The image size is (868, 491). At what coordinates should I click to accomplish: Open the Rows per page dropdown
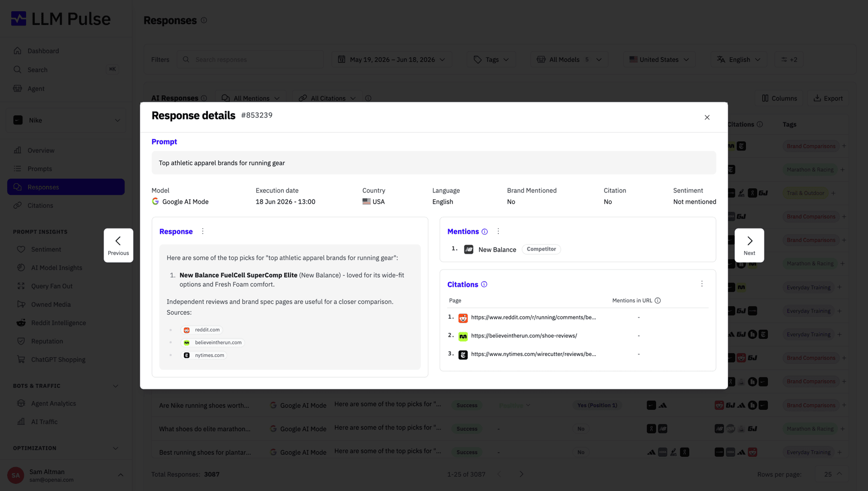click(832, 474)
